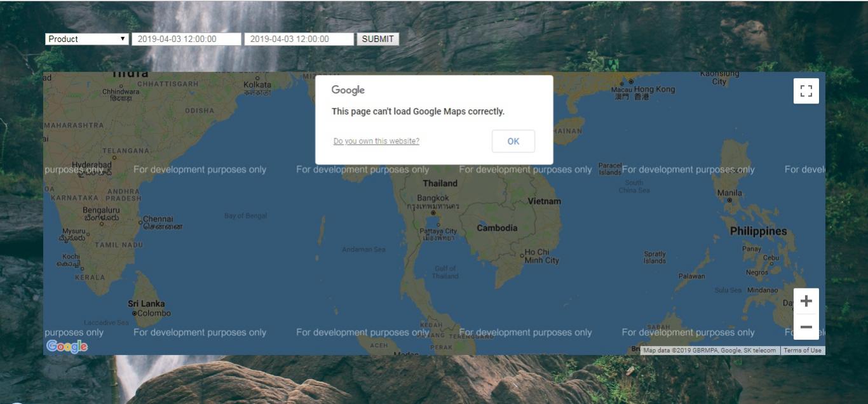
Task: Click the Odisha state label
Action: coord(200,111)
